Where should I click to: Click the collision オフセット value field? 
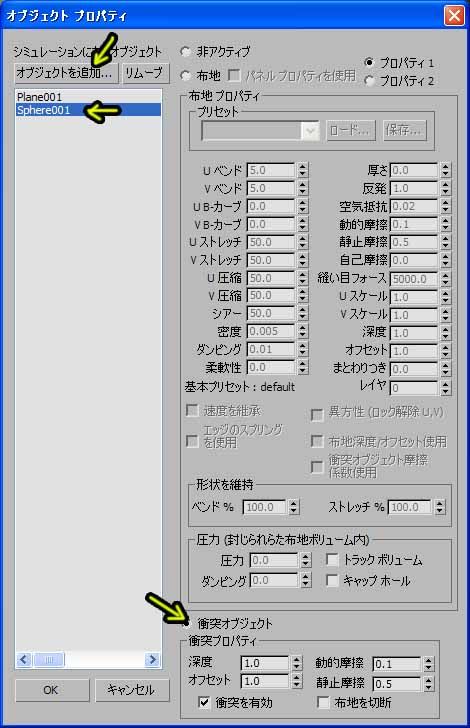pos(265,681)
